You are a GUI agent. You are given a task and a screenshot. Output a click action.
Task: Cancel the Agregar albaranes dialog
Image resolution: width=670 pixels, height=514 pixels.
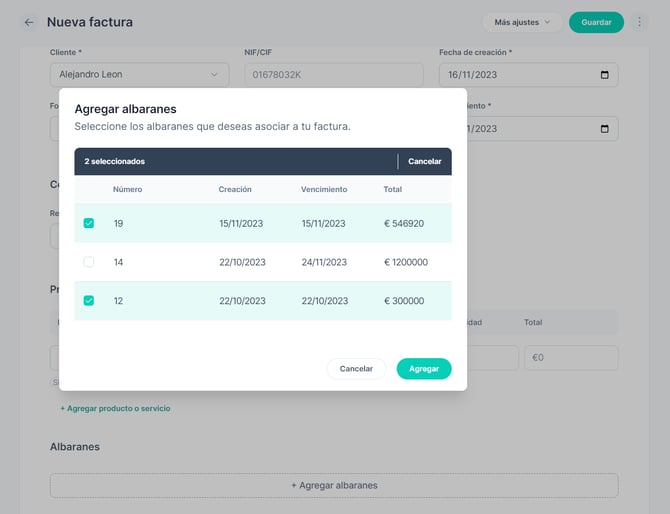356,369
